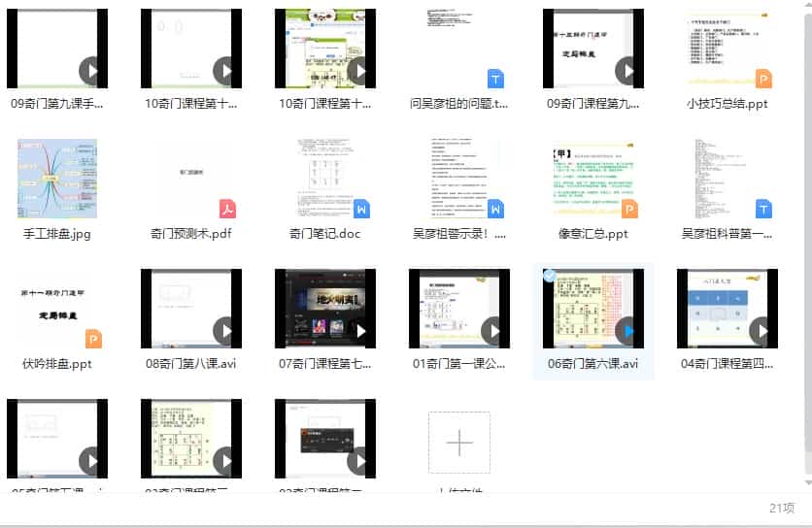Click the file name label 08奇门第八课.avi
This screenshot has height=528, width=812.
coord(190,364)
